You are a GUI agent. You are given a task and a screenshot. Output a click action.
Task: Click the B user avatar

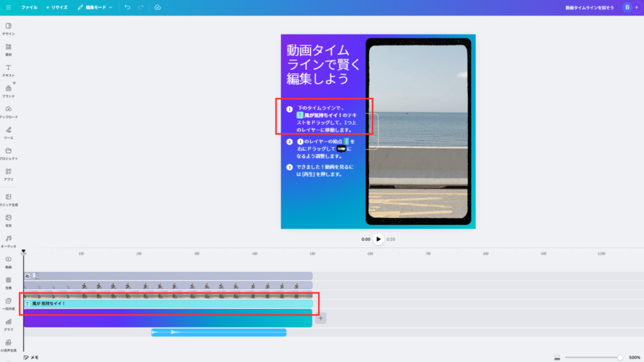click(626, 7)
